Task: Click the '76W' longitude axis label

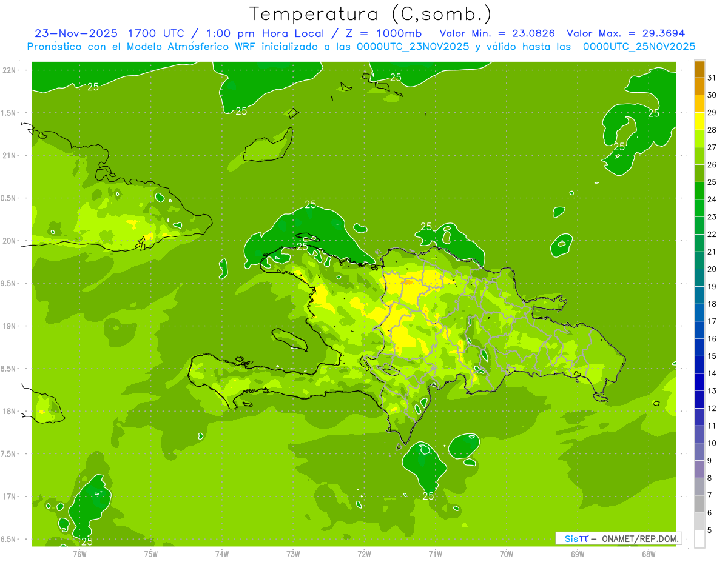Action: pos(80,554)
